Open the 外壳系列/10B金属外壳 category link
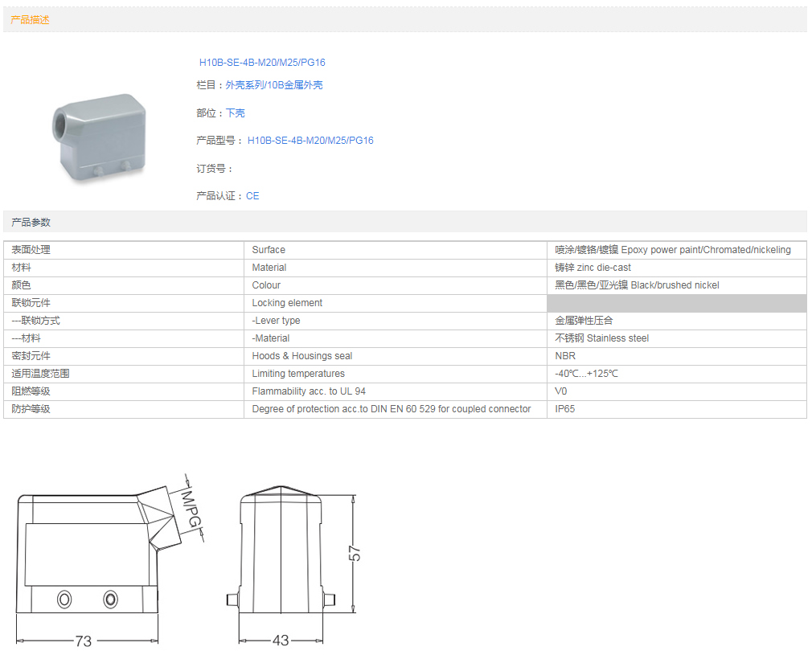 273,85
